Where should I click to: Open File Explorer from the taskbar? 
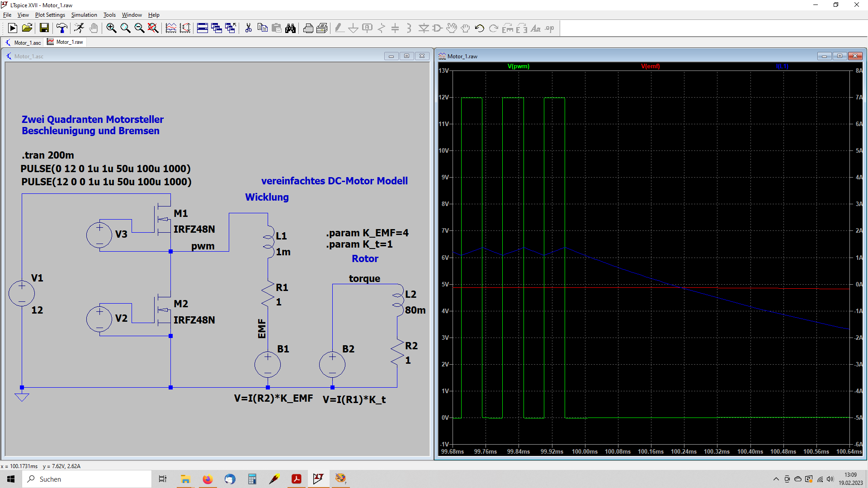tap(185, 479)
